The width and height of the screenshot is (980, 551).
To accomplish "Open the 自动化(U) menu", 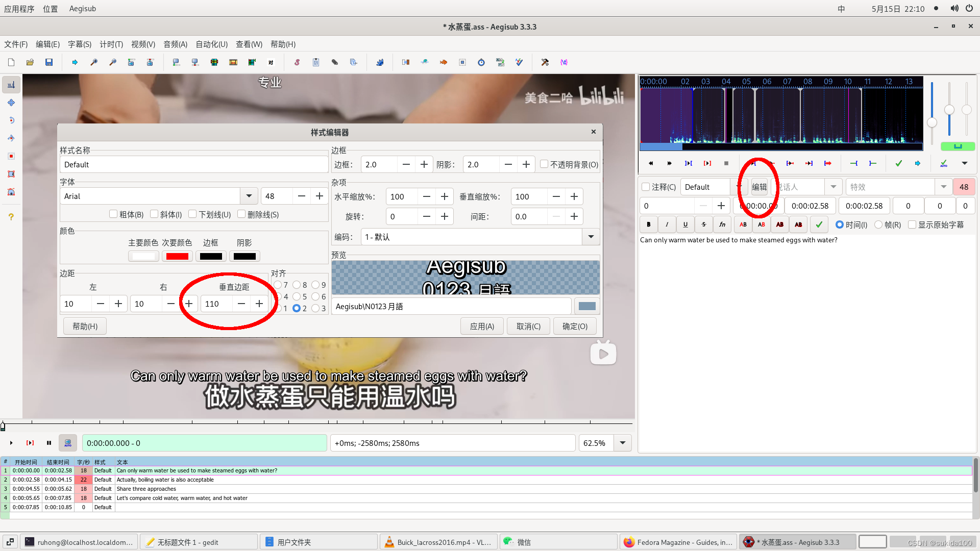I will (x=211, y=44).
